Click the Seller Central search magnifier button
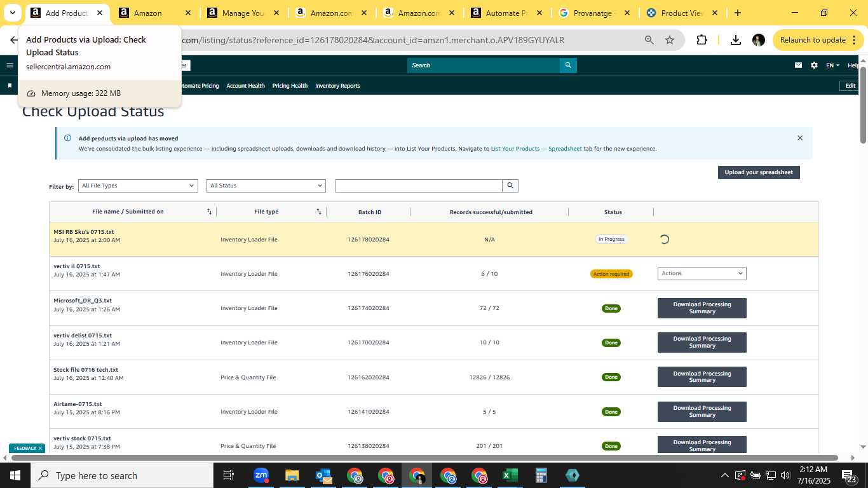 click(568, 65)
